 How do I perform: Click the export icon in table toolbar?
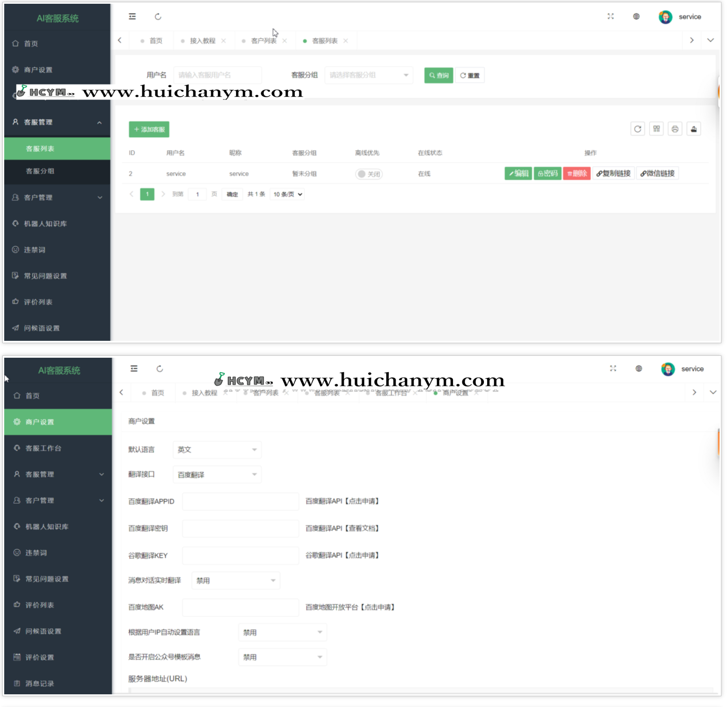point(693,129)
